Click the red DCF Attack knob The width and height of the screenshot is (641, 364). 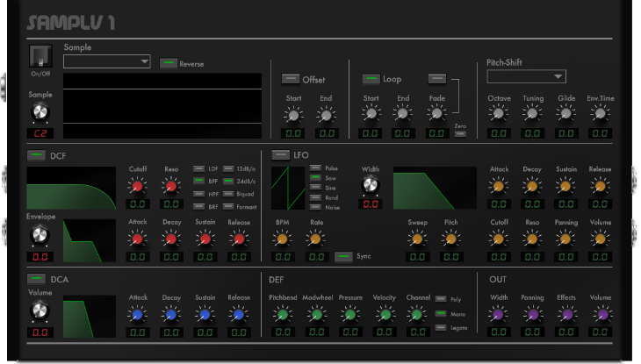(x=137, y=239)
